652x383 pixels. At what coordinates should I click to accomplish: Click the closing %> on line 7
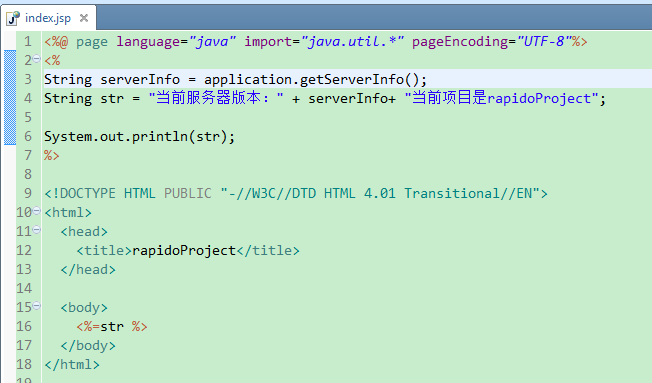pyautogui.click(x=52, y=156)
